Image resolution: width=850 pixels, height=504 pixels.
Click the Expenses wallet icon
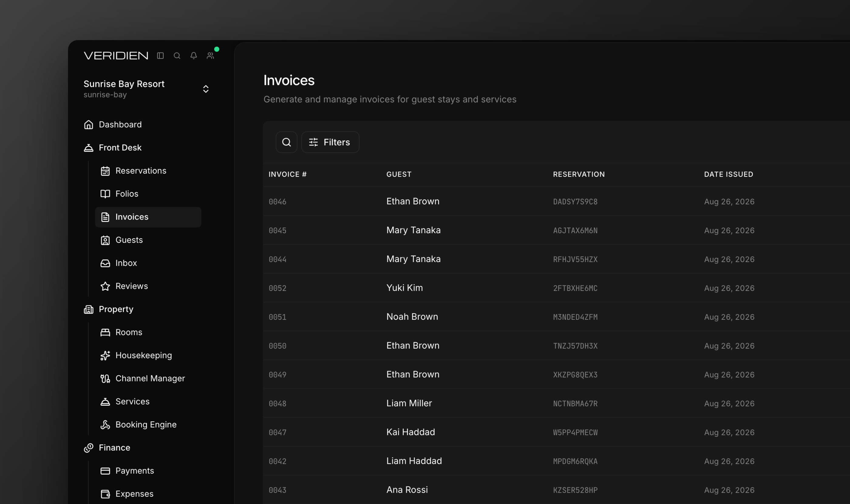105,494
